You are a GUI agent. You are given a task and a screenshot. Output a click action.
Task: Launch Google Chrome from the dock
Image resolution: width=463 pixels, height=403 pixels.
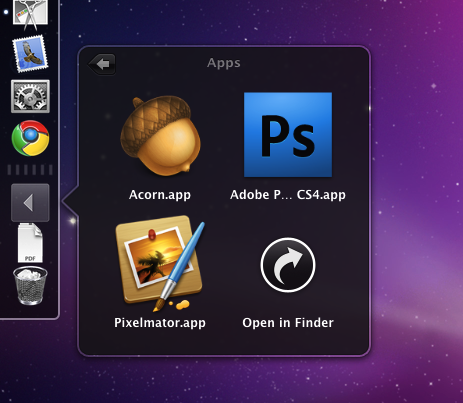(30, 138)
